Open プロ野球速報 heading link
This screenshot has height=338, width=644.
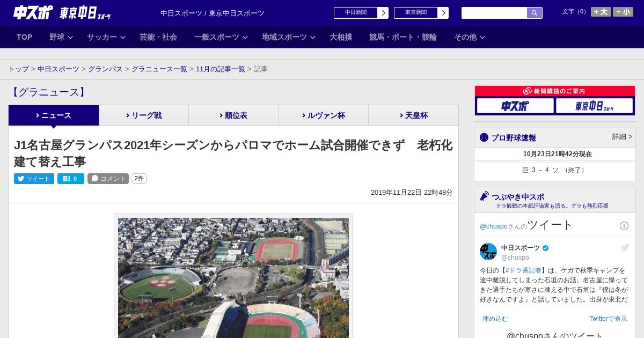click(514, 138)
